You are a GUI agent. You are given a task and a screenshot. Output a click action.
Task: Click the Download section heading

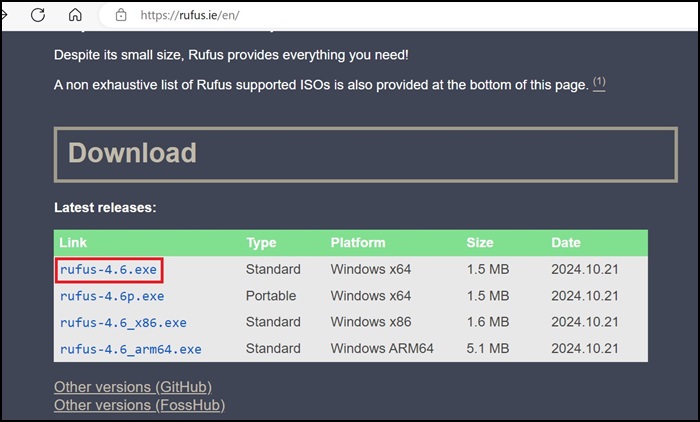coord(132,153)
